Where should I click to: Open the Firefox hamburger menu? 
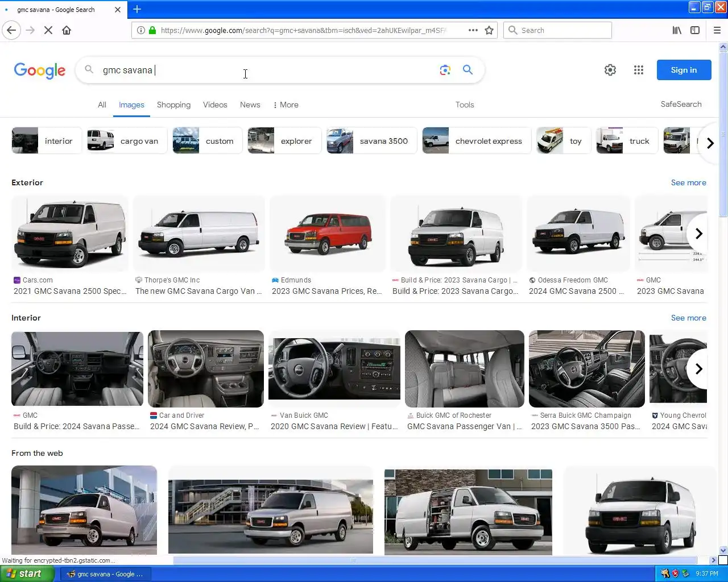tap(717, 30)
